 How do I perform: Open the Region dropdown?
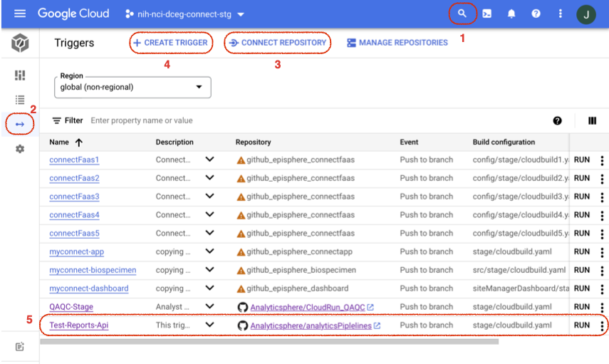click(x=132, y=87)
